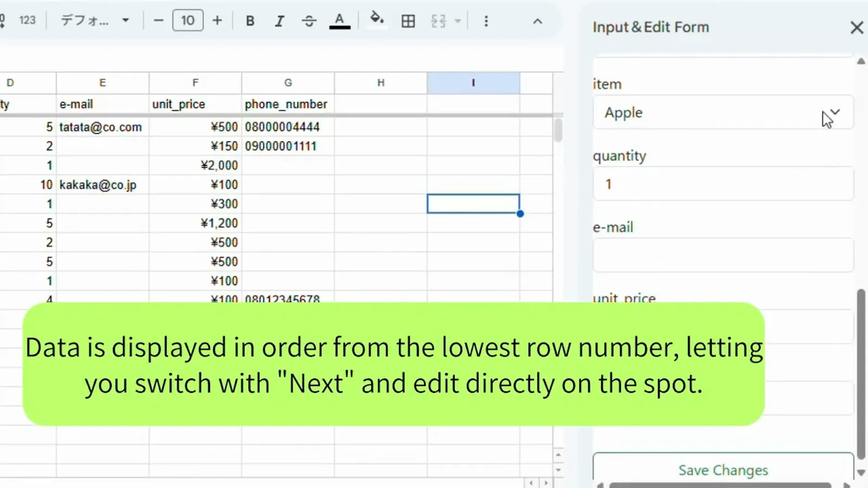868x488 pixels.
Task: Open the font family dropdown
Action: (x=95, y=21)
